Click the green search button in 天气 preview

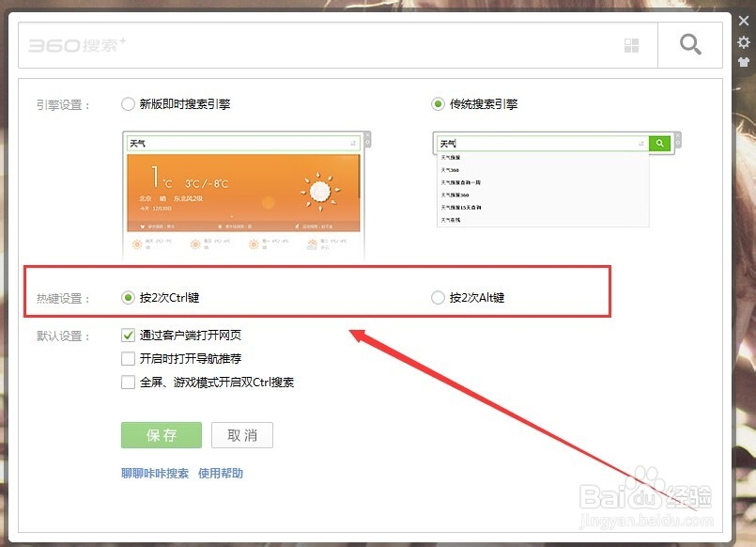pyautogui.click(x=658, y=143)
